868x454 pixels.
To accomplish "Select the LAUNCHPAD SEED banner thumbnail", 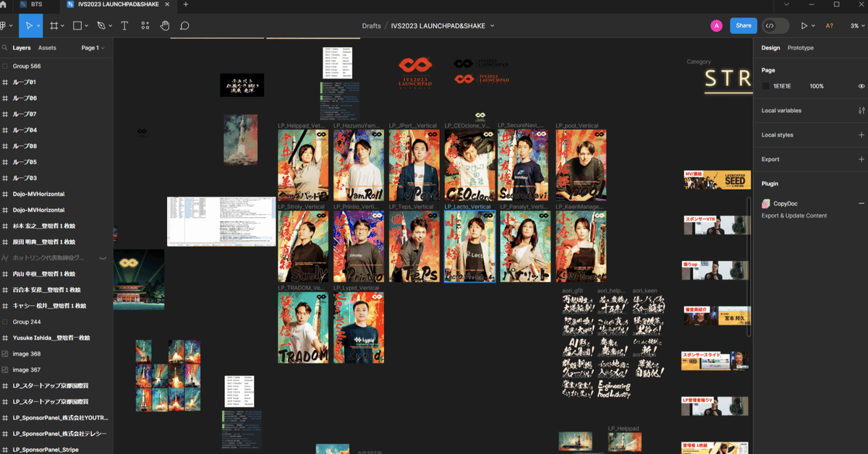I will tap(717, 180).
